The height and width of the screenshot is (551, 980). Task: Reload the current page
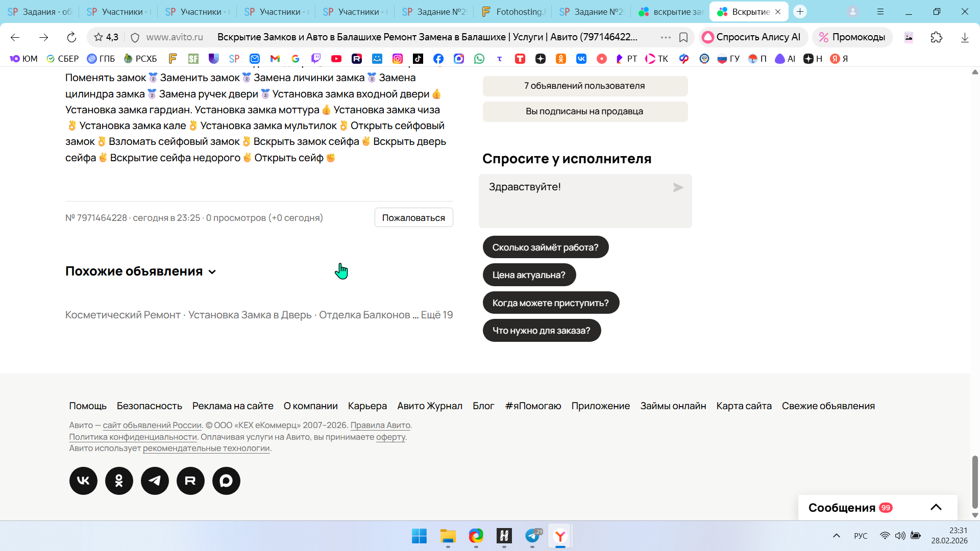click(71, 37)
